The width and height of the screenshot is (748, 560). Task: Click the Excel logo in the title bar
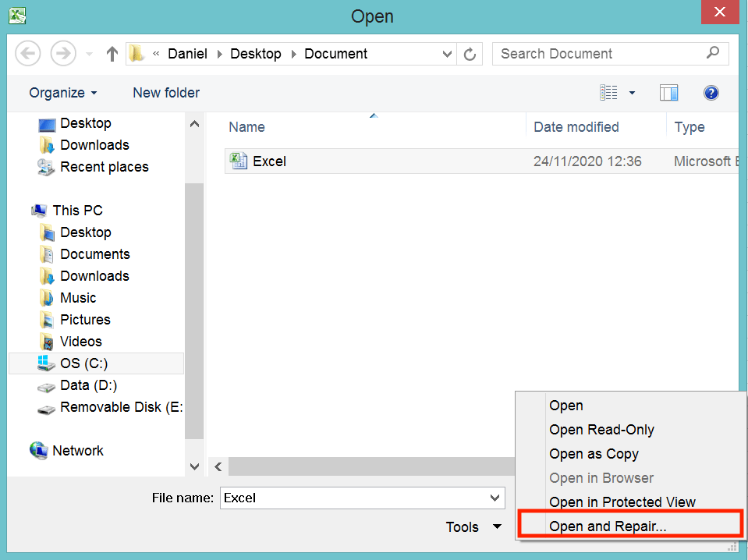[x=17, y=15]
